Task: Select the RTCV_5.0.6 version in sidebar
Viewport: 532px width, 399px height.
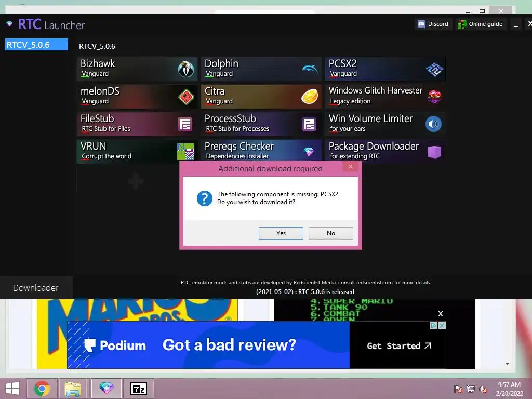Action: point(36,45)
